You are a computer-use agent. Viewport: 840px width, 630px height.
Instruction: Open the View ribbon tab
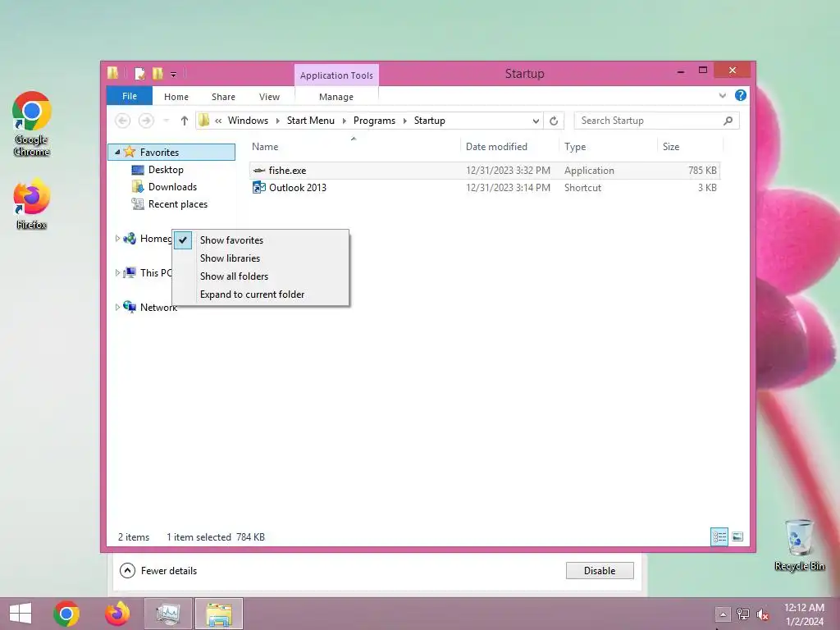click(x=269, y=97)
